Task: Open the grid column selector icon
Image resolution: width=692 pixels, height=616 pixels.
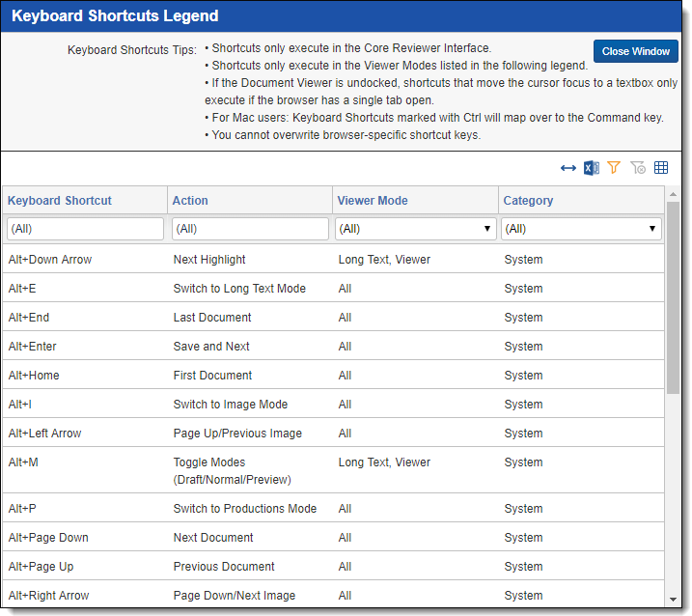Action: click(x=661, y=168)
